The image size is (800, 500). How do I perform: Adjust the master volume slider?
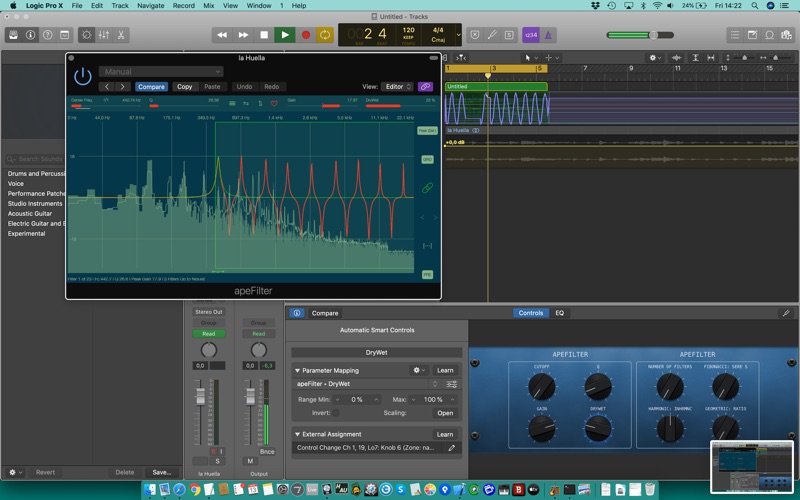[x=653, y=35]
